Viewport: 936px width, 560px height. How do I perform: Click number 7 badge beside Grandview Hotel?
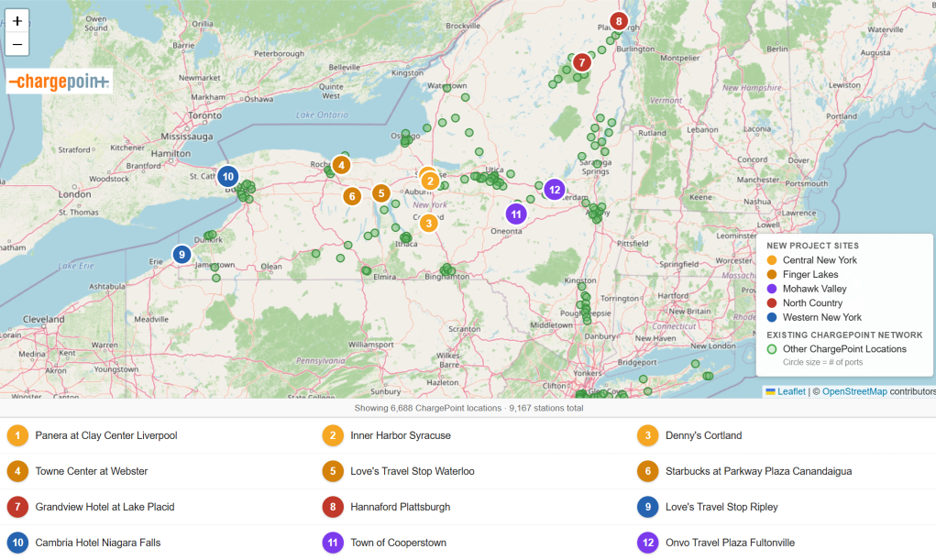[x=18, y=507]
